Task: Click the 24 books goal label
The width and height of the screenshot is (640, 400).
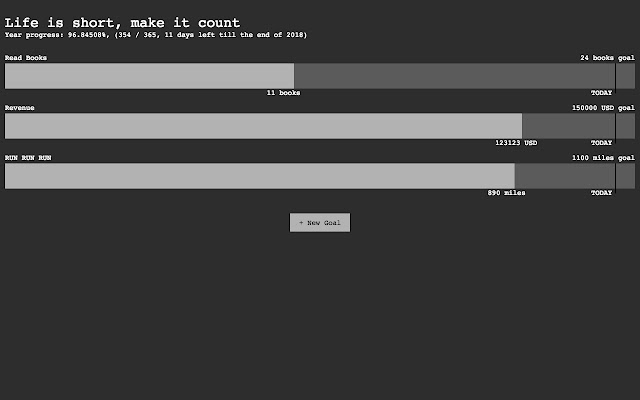Action: tap(607, 58)
